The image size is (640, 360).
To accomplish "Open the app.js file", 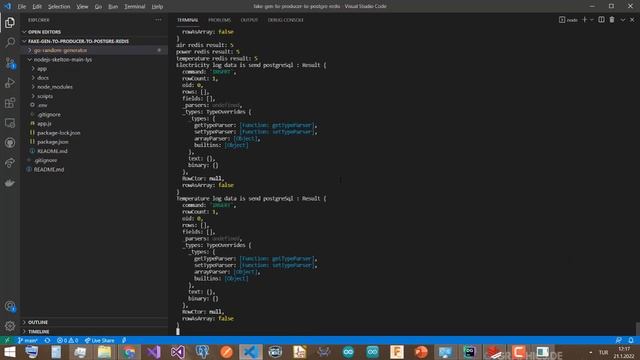I will [x=44, y=123].
